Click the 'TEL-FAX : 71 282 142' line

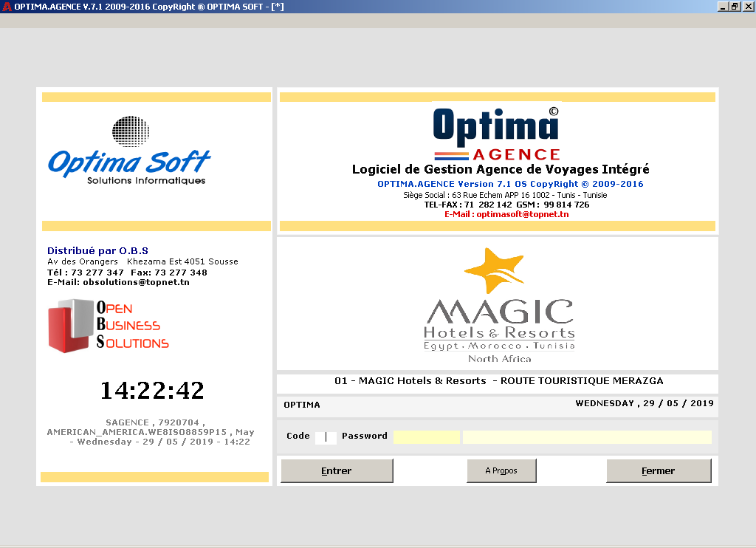[506, 205]
